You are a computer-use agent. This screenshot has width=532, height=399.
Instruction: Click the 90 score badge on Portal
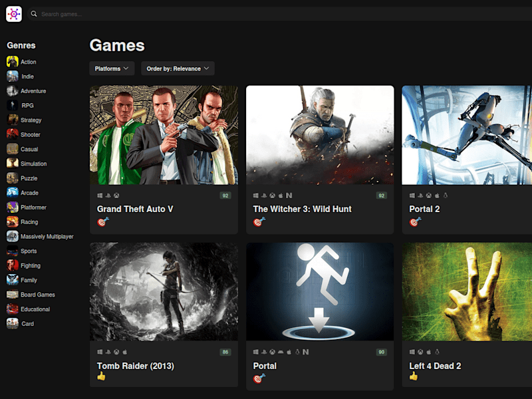click(x=381, y=352)
